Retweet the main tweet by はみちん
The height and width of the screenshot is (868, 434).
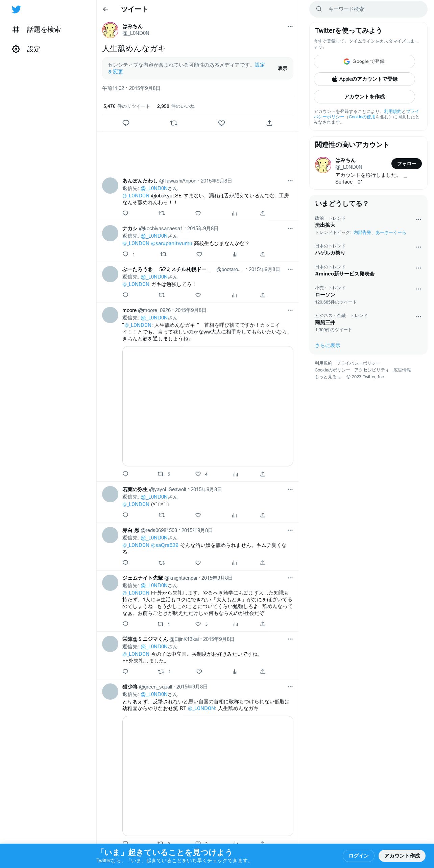[174, 123]
